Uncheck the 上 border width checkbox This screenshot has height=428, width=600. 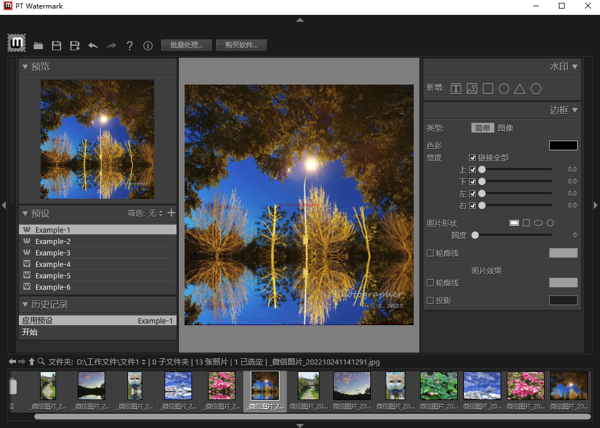[x=473, y=170]
